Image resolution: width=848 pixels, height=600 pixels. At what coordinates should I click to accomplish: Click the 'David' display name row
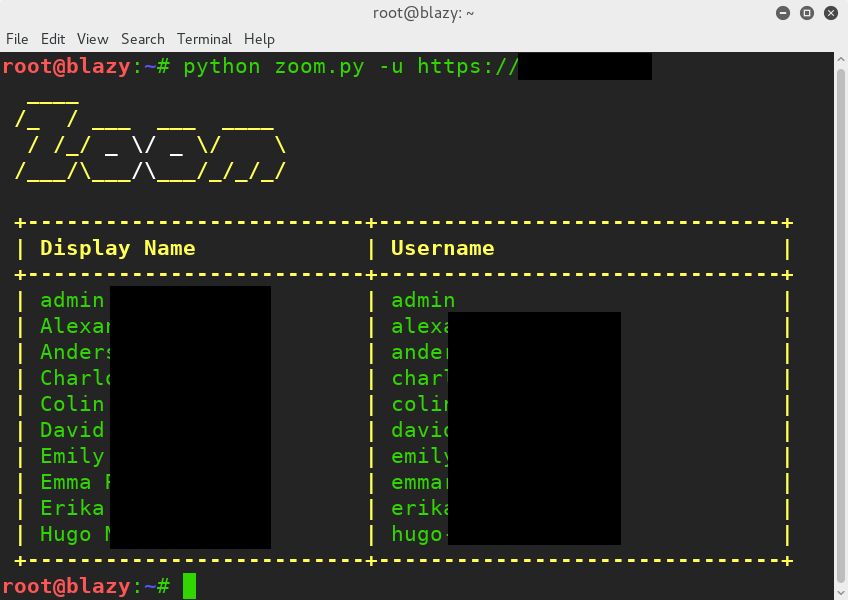pyautogui.click(x=72, y=430)
